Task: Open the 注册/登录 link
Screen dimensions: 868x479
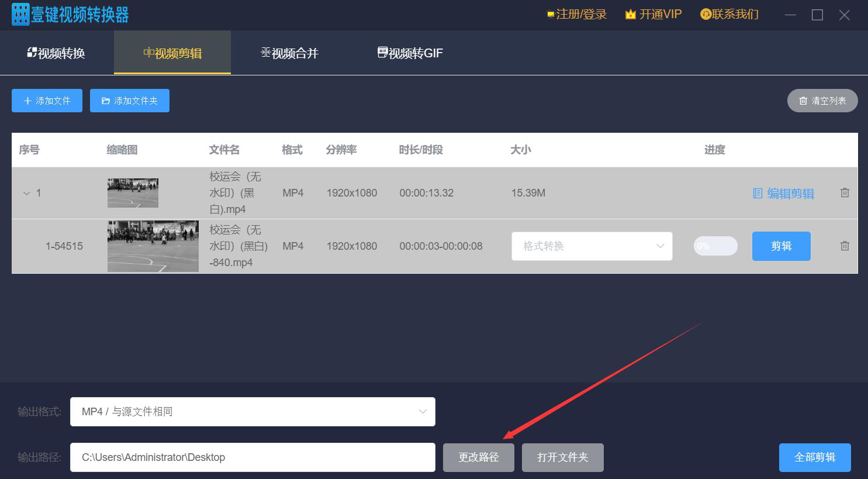Action: 576,15
